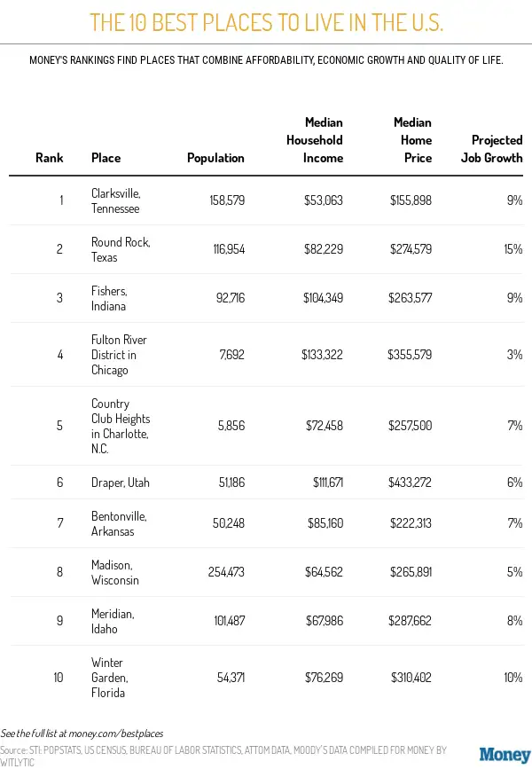The width and height of the screenshot is (532, 769).
Task: Click the Rank column header
Action: [x=50, y=158]
